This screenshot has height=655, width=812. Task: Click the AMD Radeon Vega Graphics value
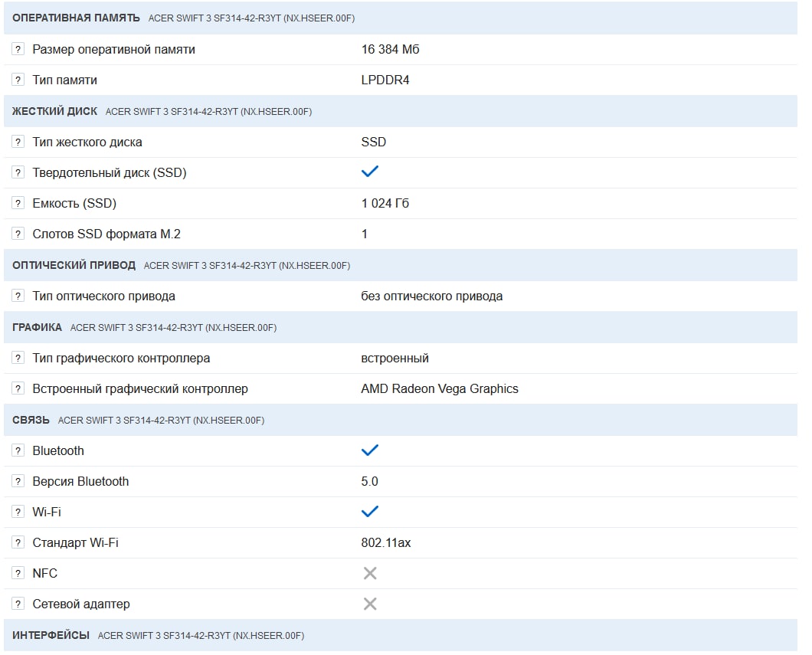(x=440, y=388)
